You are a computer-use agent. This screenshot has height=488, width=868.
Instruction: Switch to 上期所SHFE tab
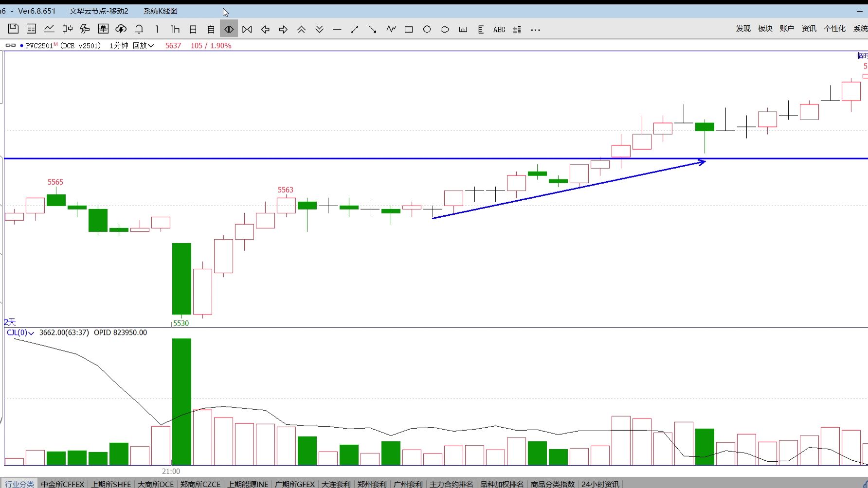pos(111,484)
